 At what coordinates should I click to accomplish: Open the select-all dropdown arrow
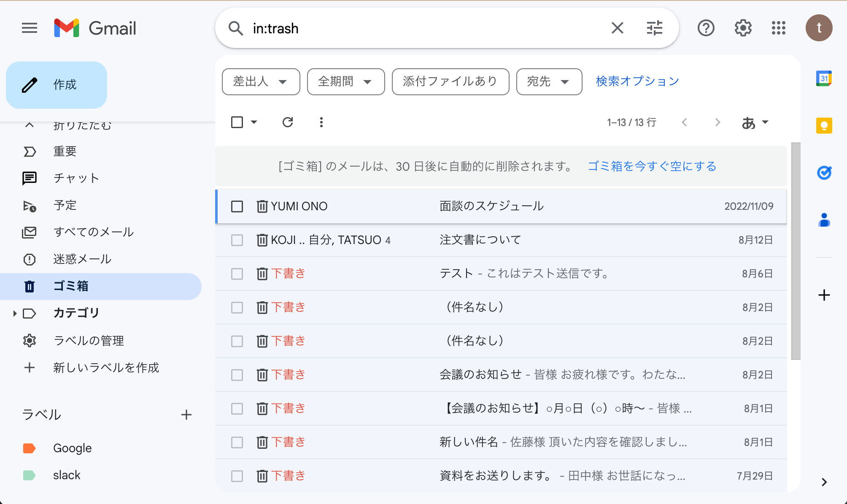click(254, 122)
